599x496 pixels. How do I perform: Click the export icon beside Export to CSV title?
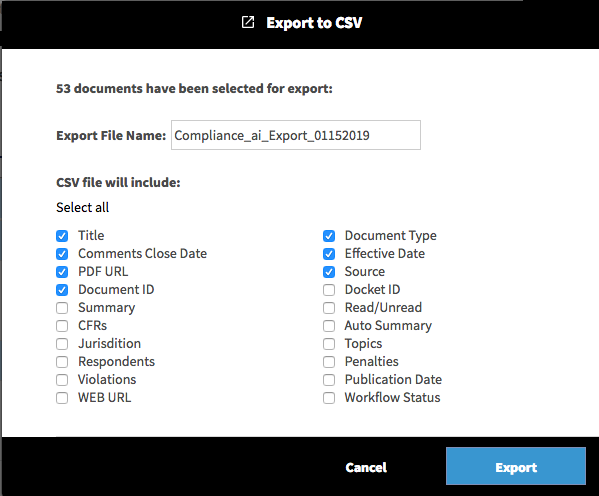click(x=248, y=22)
